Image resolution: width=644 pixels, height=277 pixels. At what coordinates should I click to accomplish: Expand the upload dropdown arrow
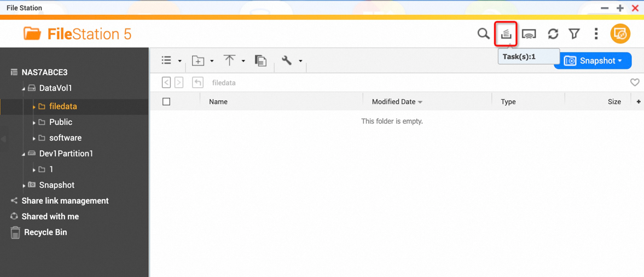tap(243, 61)
